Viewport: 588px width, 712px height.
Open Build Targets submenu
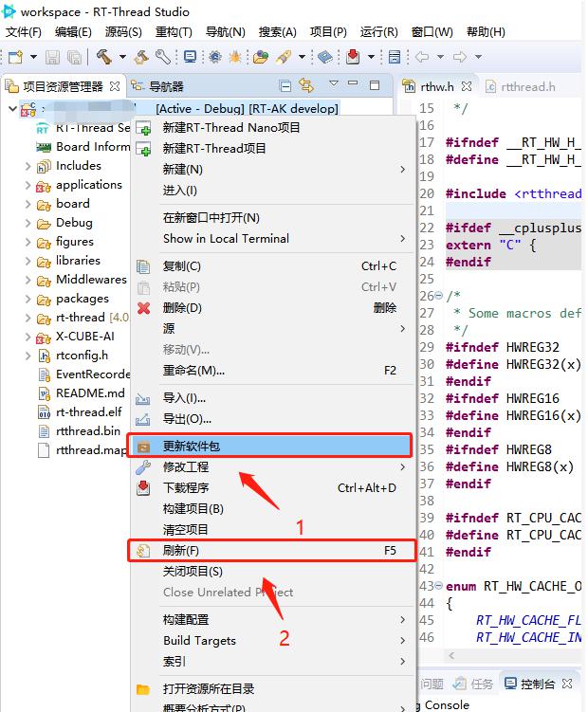[274, 641]
